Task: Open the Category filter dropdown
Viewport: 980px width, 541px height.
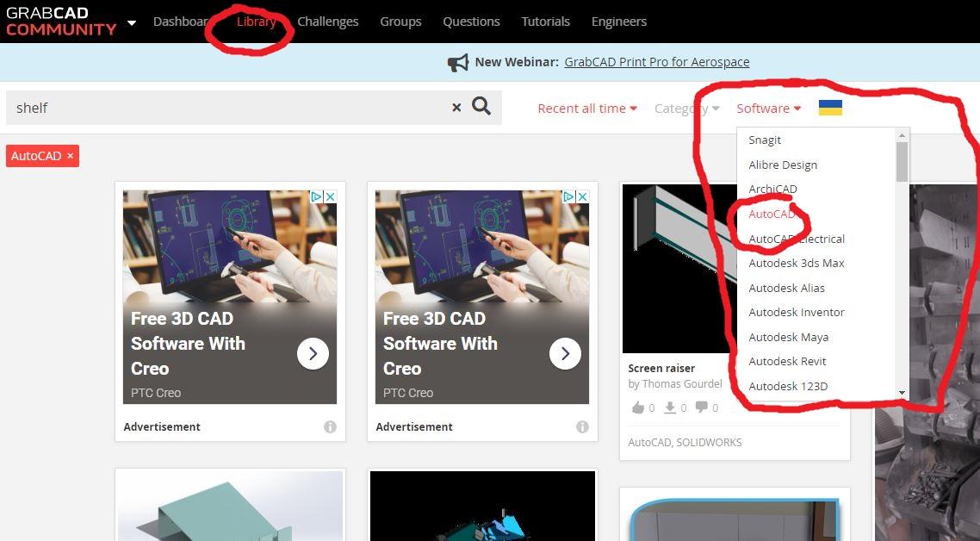Action: [x=687, y=109]
